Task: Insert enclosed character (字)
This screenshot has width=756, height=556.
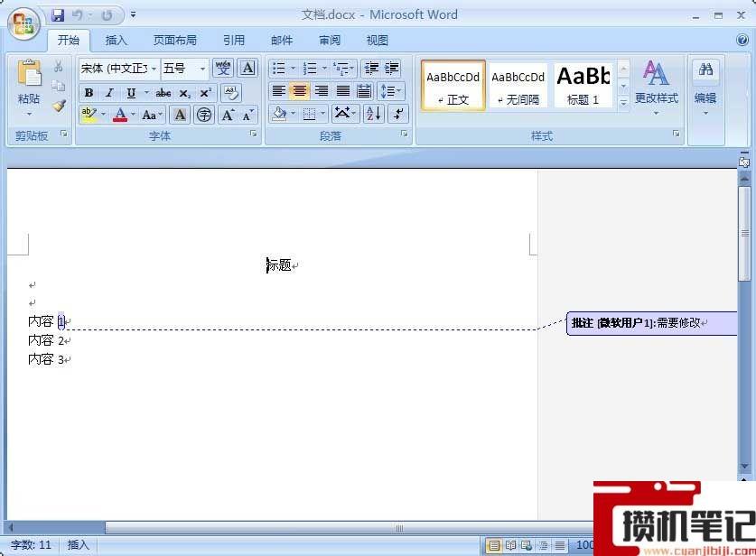Action: click(x=204, y=115)
